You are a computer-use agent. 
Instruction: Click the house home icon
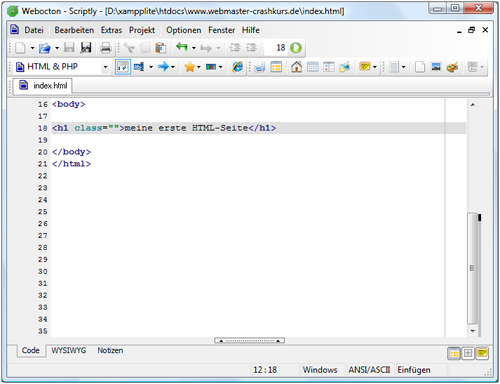coord(296,67)
